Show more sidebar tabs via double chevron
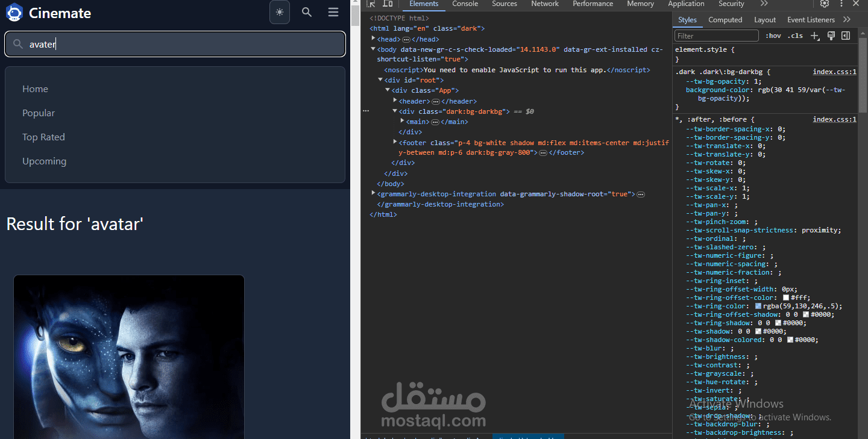The width and height of the screenshot is (868, 439). click(x=847, y=20)
